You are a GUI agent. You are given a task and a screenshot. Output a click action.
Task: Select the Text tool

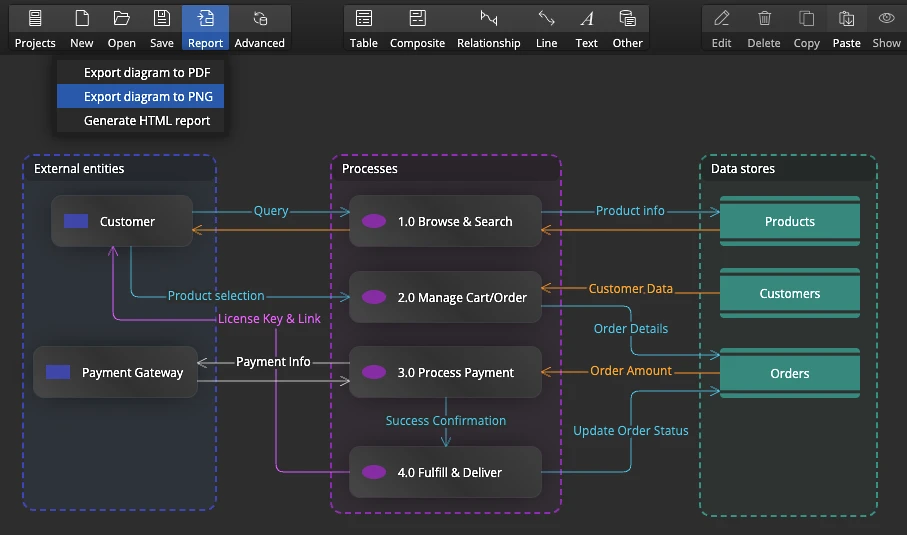pyautogui.click(x=587, y=28)
